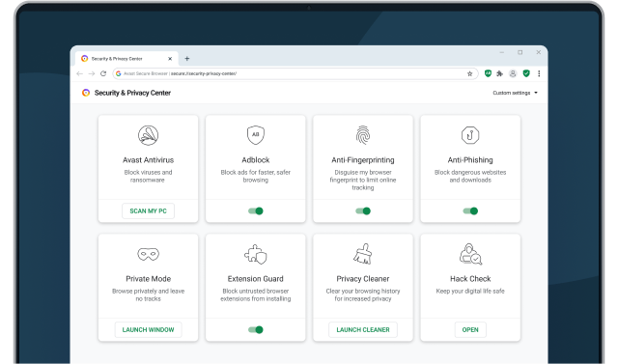Screen dimensions: 618x364
Task: Click the Google icon in address bar
Action: click(118, 73)
